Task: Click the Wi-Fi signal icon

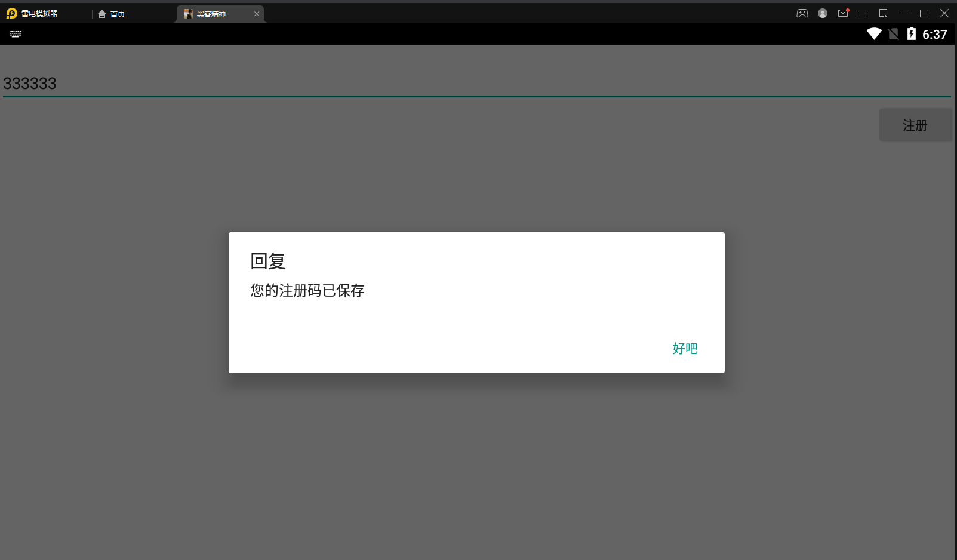Action: coord(874,34)
